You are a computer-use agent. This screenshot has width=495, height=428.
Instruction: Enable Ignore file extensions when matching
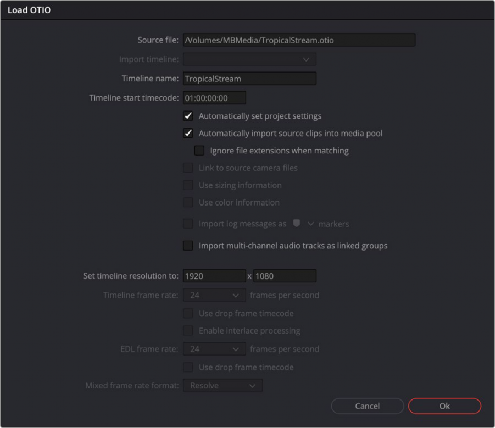tap(199, 151)
